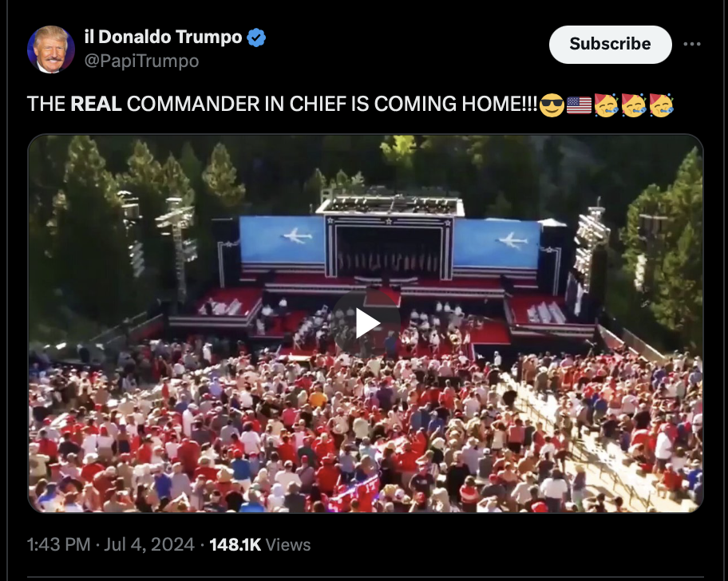
Task: Open the @PapiTrumpo handle link
Action: (141, 61)
